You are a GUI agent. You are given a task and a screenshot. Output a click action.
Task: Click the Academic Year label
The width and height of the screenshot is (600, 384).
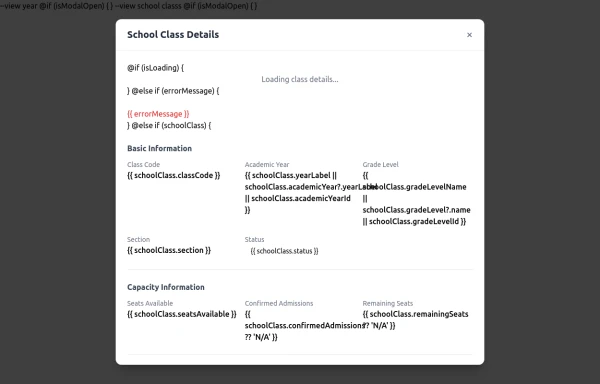(267, 164)
